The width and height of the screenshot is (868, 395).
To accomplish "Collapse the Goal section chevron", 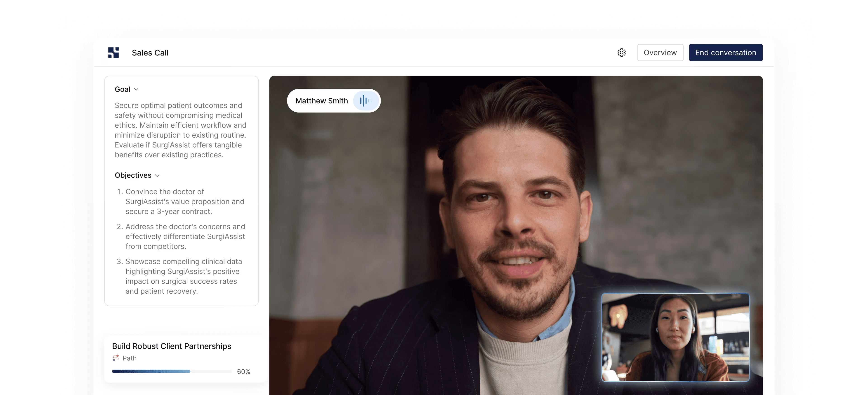I will [136, 89].
